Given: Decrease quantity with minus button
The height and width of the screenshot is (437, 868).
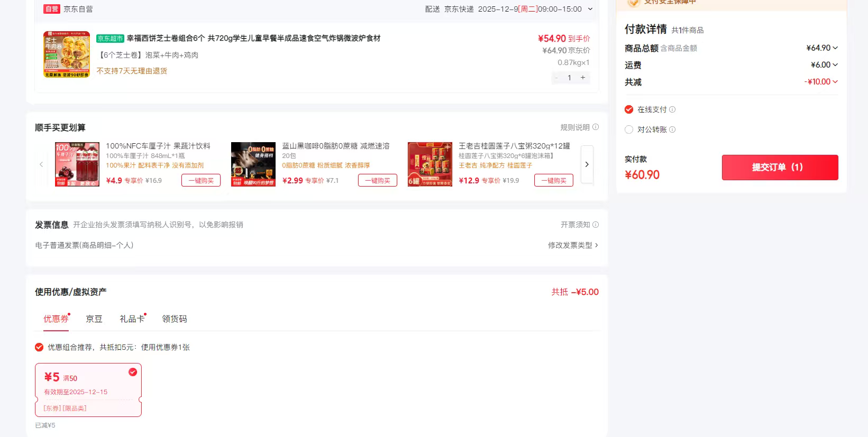Looking at the screenshot, I should (x=556, y=78).
